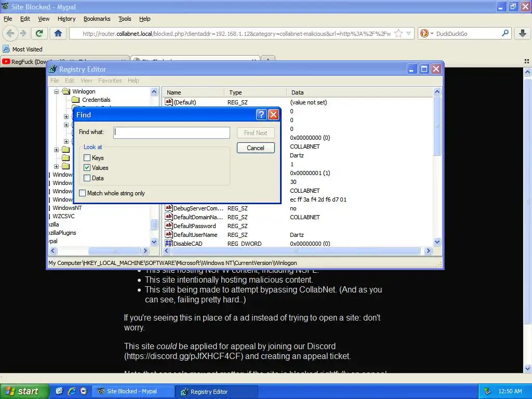532x399 pixels.
Task: Uncheck the Values checkbox
Action: pos(87,168)
